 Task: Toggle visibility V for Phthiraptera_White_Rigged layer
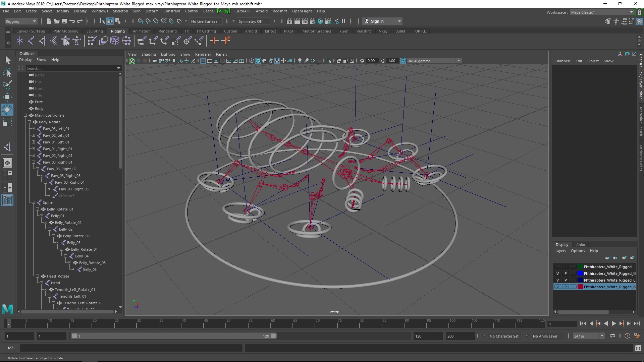(x=557, y=266)
